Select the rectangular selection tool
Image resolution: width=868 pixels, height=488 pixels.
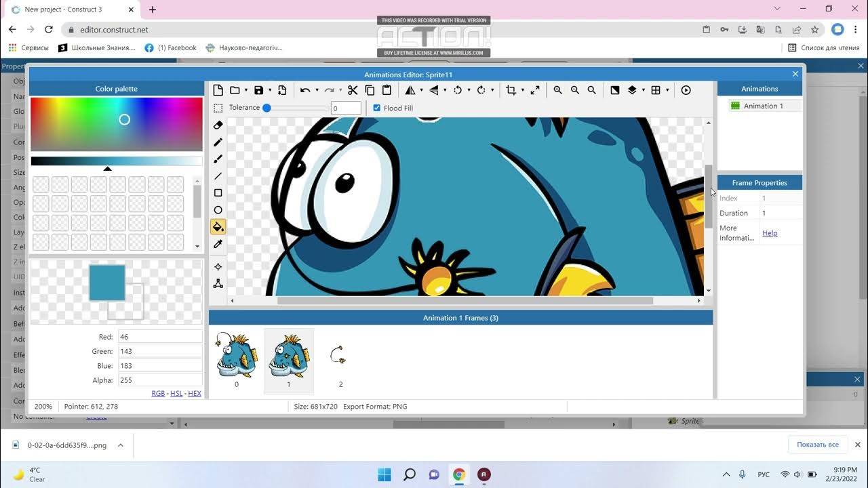(218, 108)
